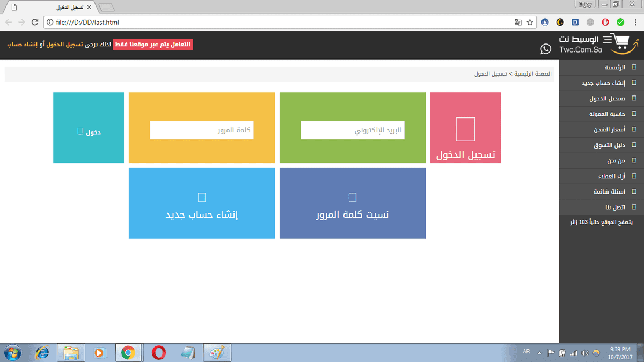
Task: Open إنشاء حساب جديد in the sidebar menu
Action: click(602, 83)
